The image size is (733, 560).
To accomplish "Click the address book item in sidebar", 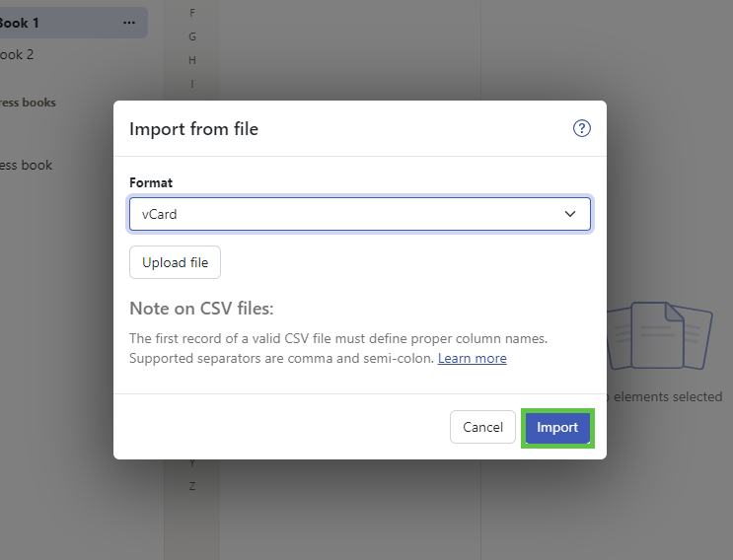I will (x=27, y=166).
